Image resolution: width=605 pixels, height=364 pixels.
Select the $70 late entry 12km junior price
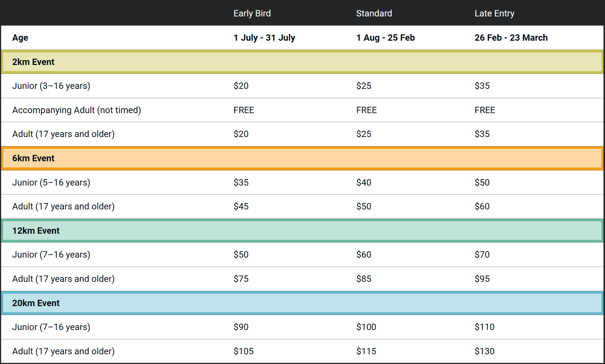(482, 255)
